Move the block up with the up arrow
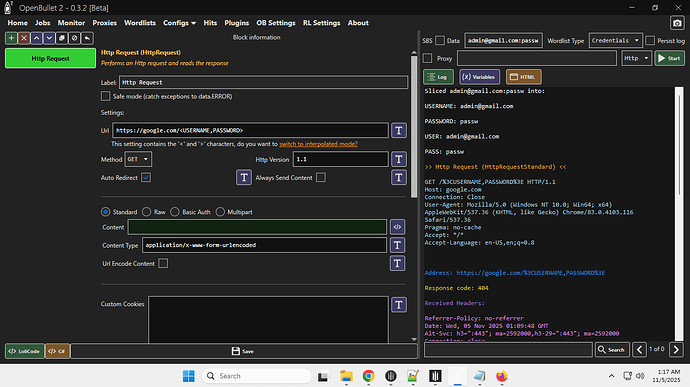Screen dimensions: 690x387 [x=37, y=38]
